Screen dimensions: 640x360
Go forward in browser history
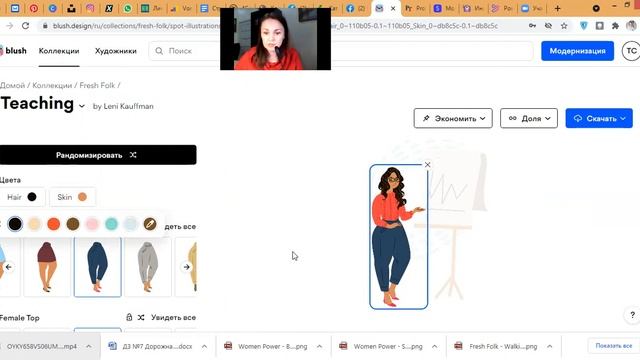pyautogui.click(x=9, y=26)
